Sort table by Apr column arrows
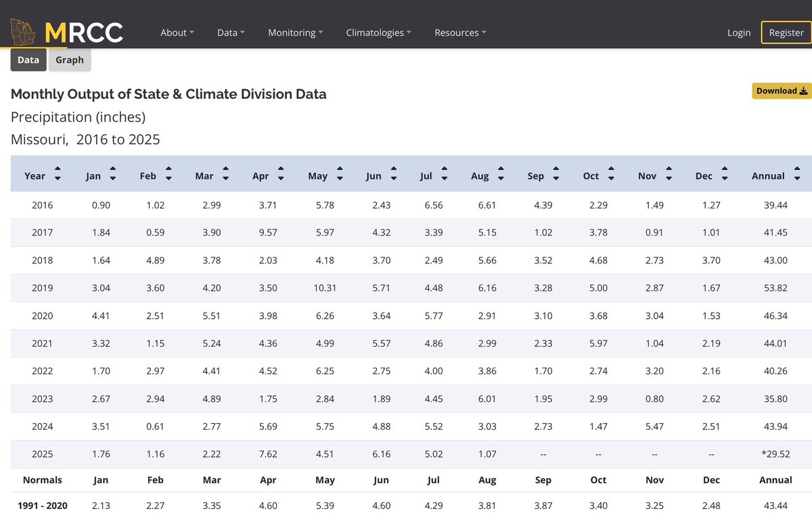Image resolution: width=812 pixels, height=532 pixels. [x=281, y=173]
